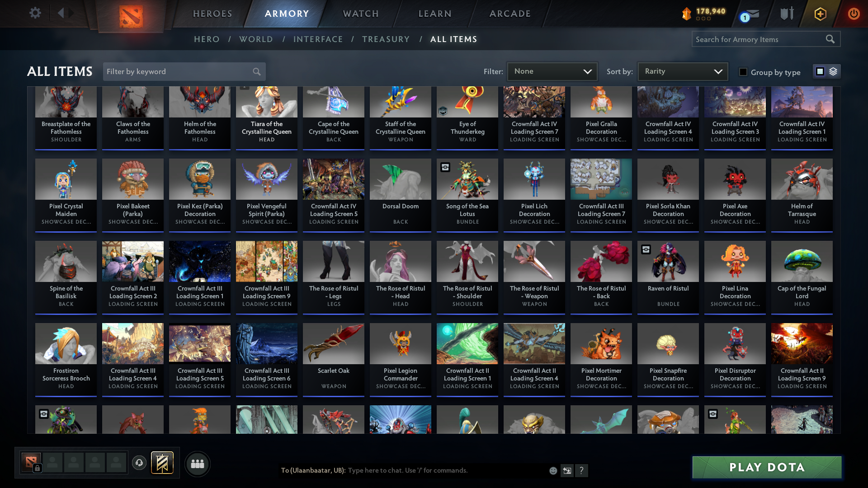Click the gold plus hexagon shop icon
868x488 pixels.
pyautogui.click(x=820, y=14)
